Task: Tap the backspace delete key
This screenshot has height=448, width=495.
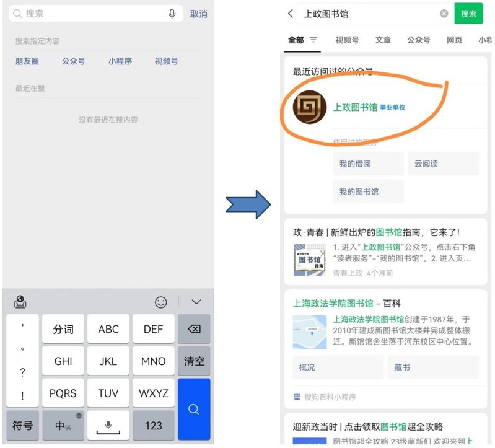Action: (x=194, y=329)
